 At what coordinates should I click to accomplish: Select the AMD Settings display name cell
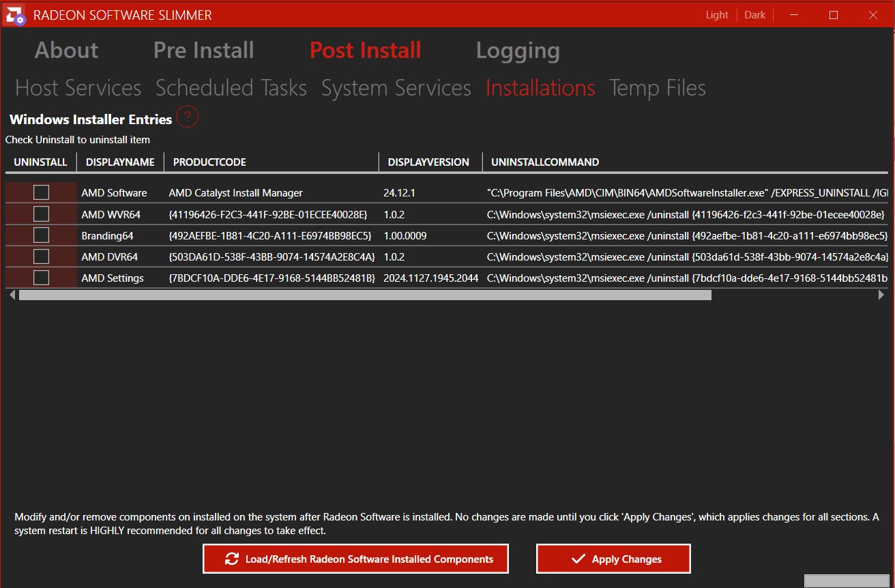[121, 278]
